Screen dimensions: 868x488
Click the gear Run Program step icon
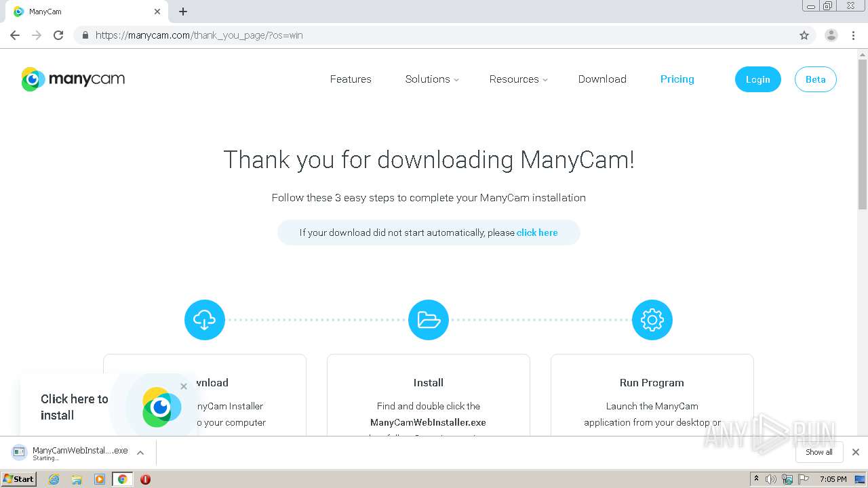point(652,320)
